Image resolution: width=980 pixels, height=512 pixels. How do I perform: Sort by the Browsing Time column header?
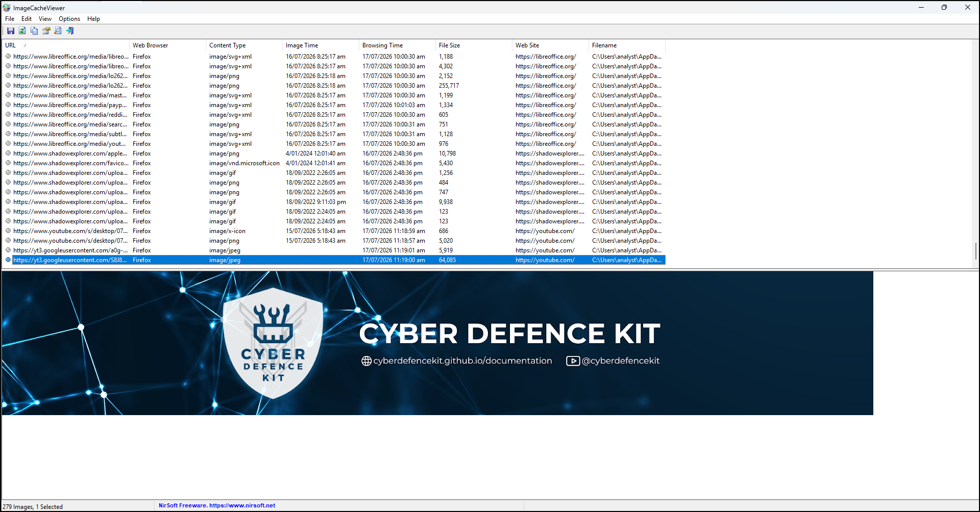(397, 45)
